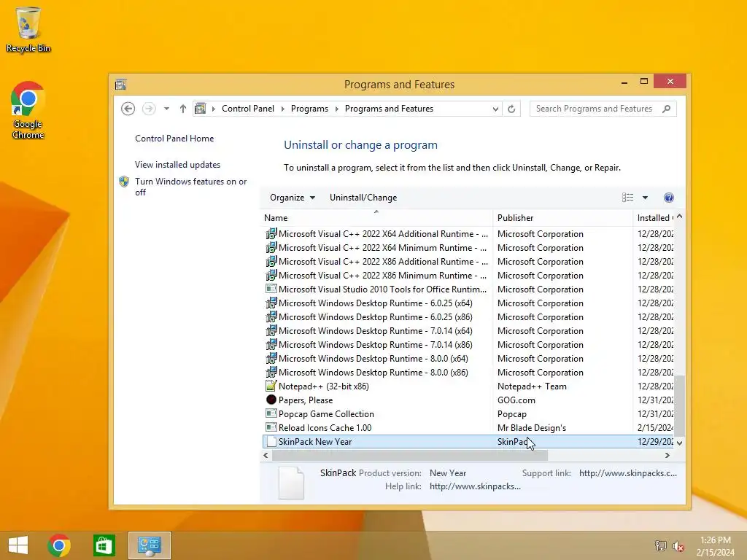This screenshot has width=747, height=560.
Task: Click Programs in the breadcrumb path
Action: coord(309,109)
